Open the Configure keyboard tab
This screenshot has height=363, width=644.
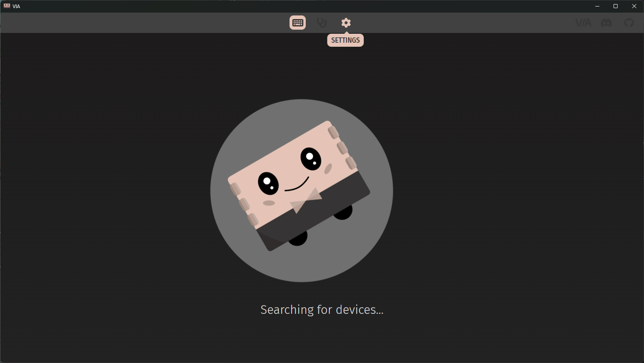[298, 23]
